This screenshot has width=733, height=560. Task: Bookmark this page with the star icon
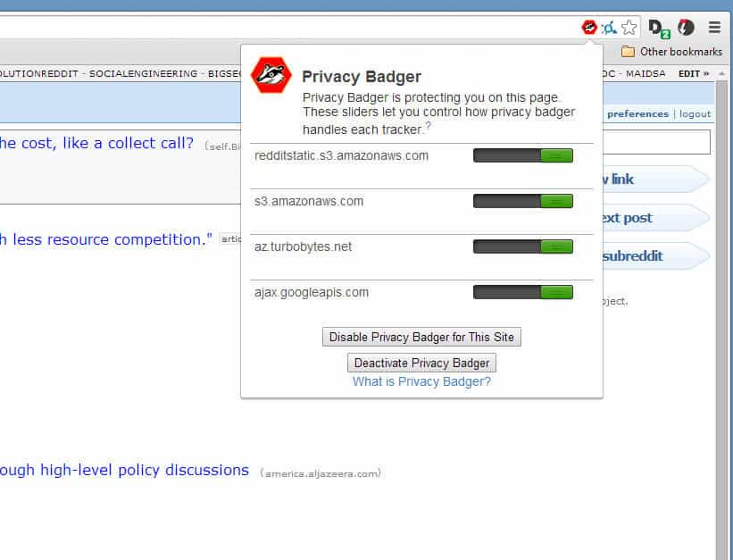point(629,28)
